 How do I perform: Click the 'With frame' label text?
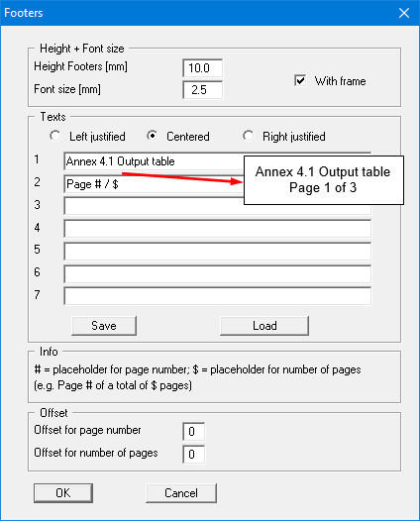(340, 81)
